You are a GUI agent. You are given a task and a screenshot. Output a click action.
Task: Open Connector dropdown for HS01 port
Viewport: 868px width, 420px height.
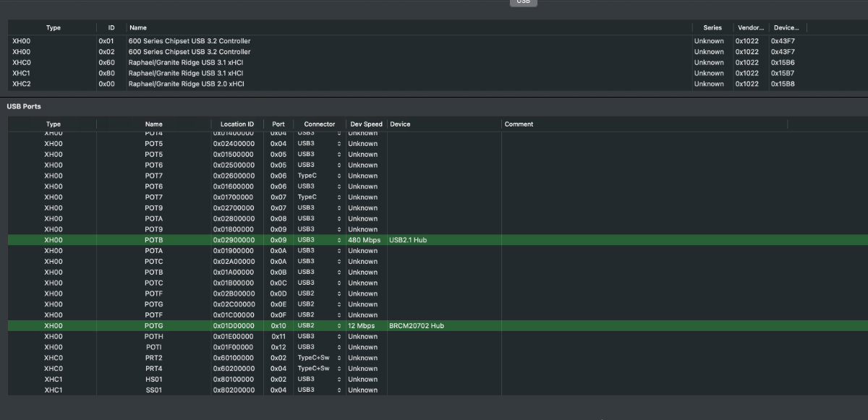tap(319, 380)
